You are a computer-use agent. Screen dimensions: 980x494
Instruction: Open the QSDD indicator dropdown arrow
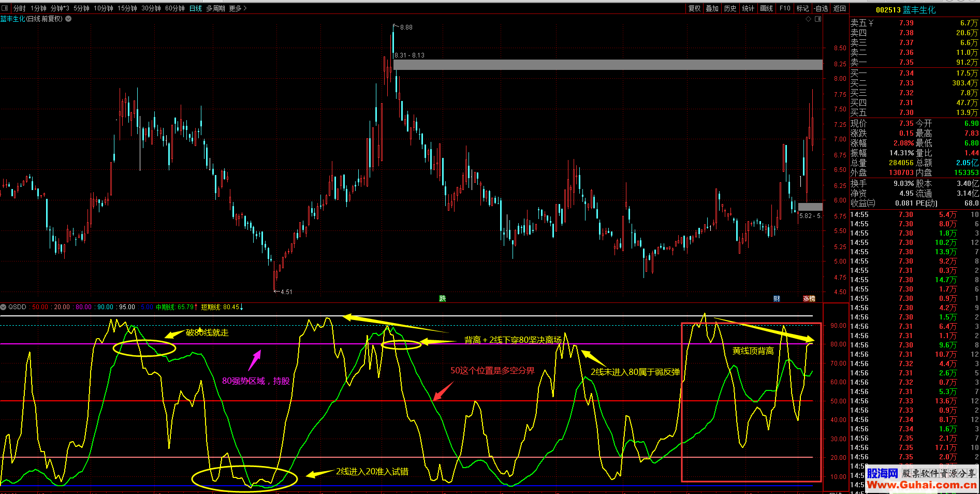pyautogui.click(x=4, y=307)
